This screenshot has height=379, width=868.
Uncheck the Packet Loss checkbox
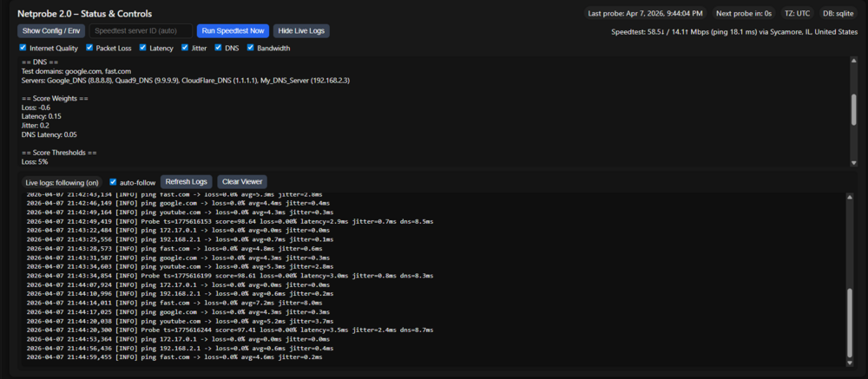[89, 48]
